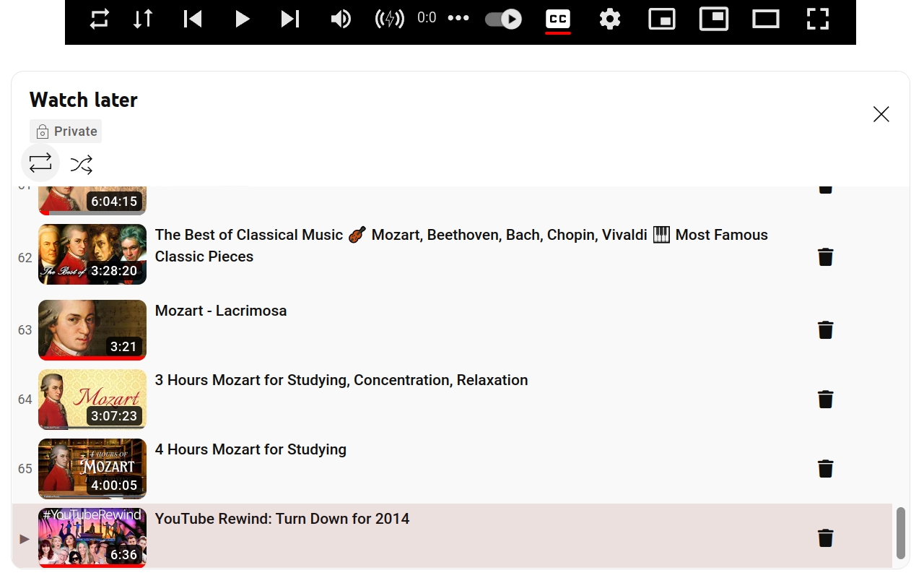Click playlist index number 62
This screenshot has height=578, width=924.
(x=25, y=258)
